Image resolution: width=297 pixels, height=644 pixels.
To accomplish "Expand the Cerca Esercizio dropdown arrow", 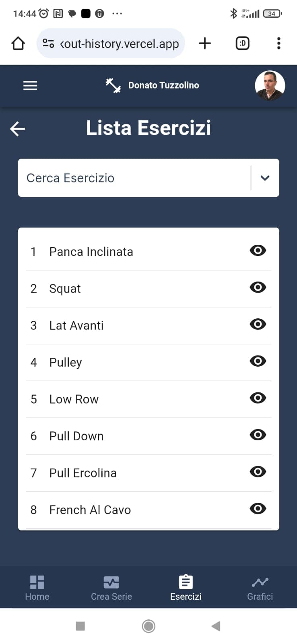I will (x=265, y=178).
